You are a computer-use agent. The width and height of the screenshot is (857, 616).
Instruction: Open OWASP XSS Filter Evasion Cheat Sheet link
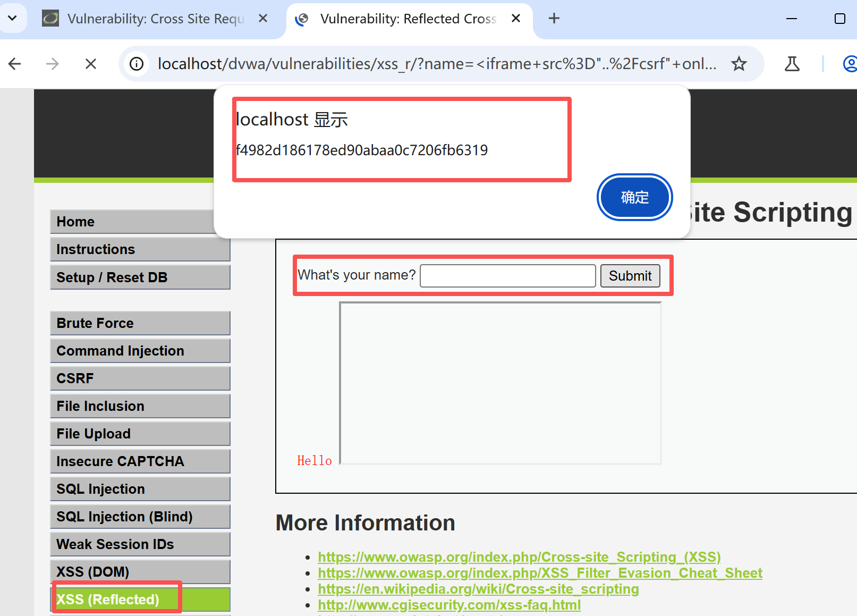(x=540, y=573)
